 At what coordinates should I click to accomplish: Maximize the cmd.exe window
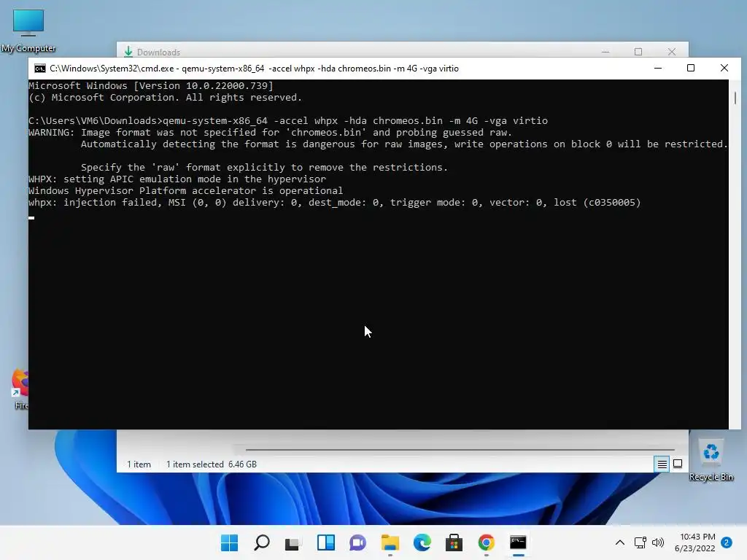click(691, 68)
